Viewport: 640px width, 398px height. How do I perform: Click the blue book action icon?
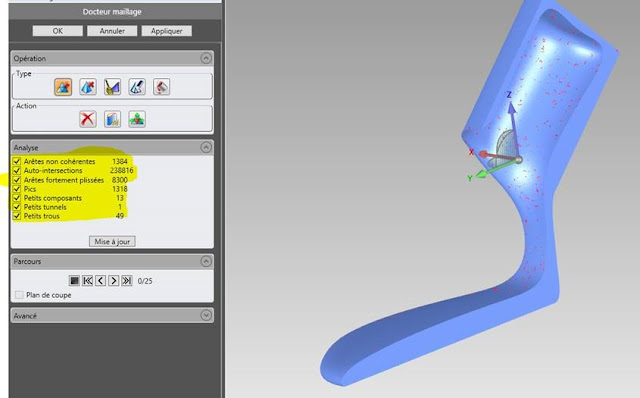tap(112, 119)
